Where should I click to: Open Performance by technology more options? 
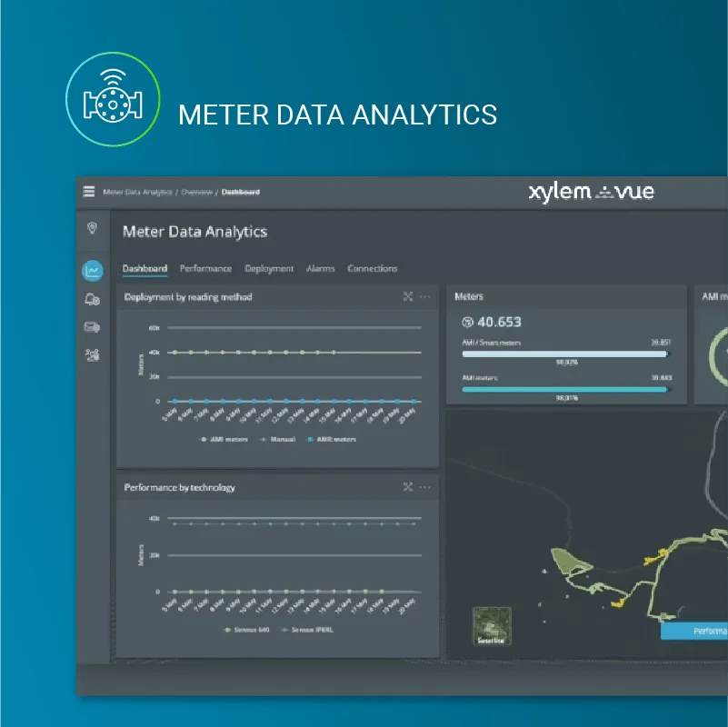pyautogui.click(x=424, y=487)
